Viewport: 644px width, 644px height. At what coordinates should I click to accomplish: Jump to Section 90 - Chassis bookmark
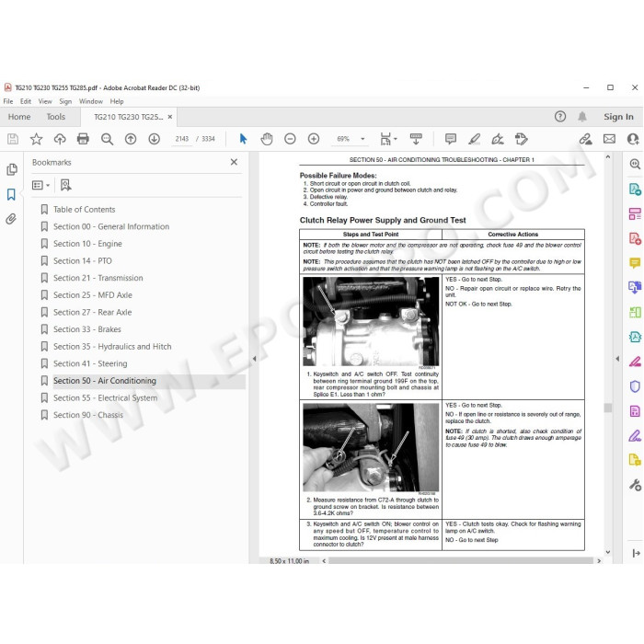[x=88, y=415]
